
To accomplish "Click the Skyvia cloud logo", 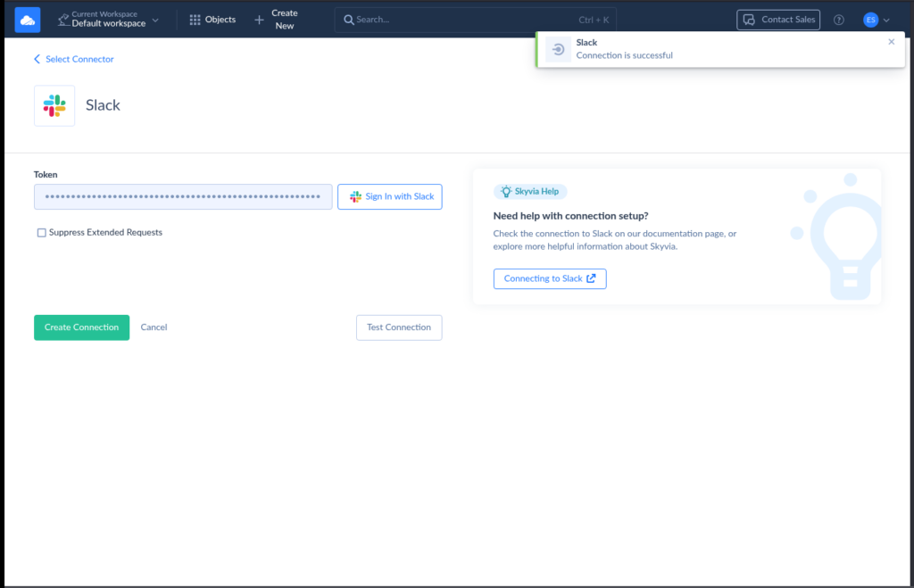I will coord(28,20).
